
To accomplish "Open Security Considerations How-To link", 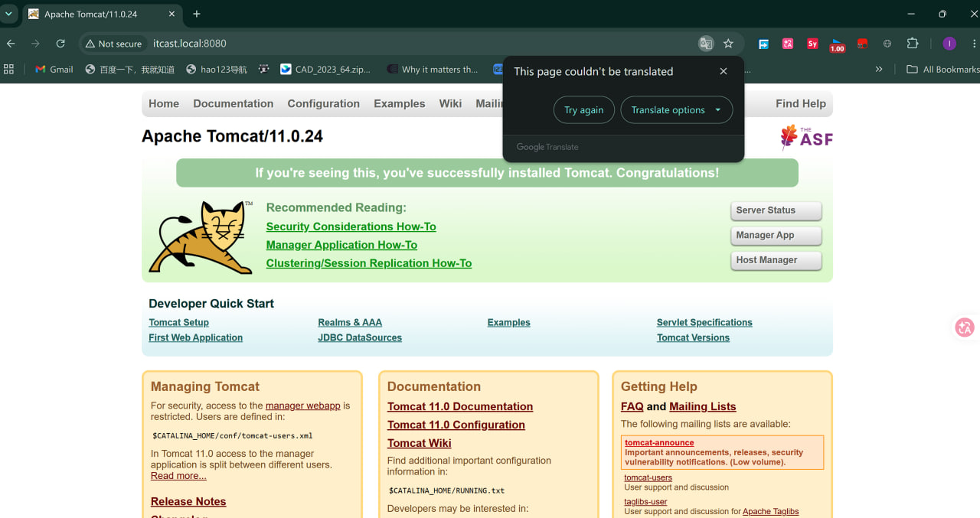I will coord(351,226).
